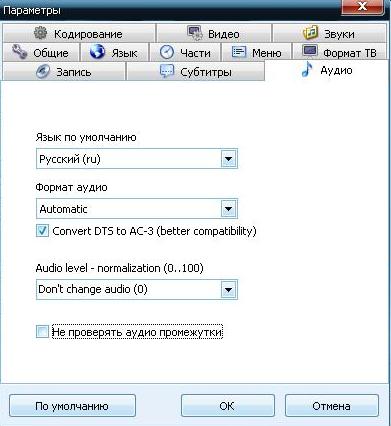Image resolution: width=391 pixels, height=426 pixels.
Task: Open the Язык tab
Action: point(114,52)
